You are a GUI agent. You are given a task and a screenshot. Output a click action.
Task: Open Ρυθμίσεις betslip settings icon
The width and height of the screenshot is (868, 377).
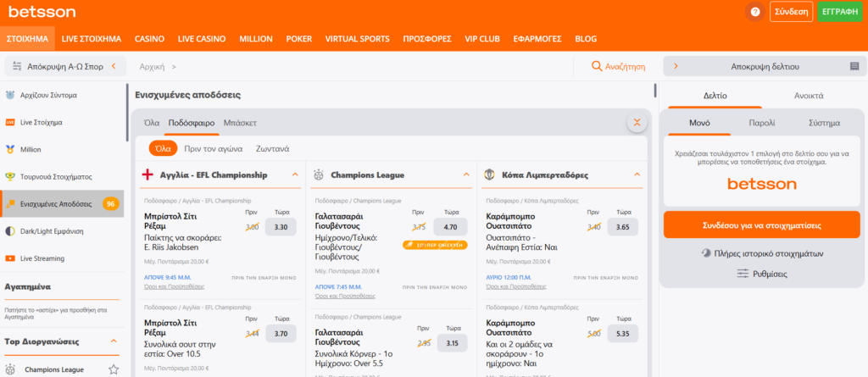(x=743, y=274)
